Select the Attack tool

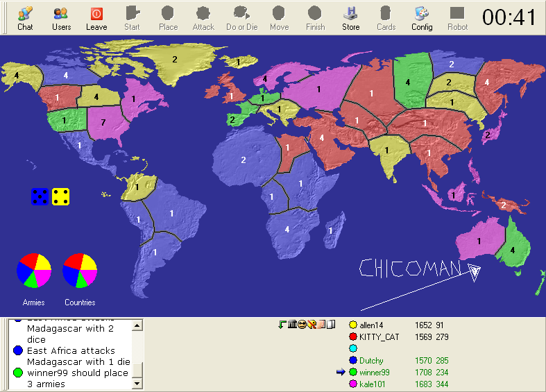pyautogui.click(x=203, y=19)
